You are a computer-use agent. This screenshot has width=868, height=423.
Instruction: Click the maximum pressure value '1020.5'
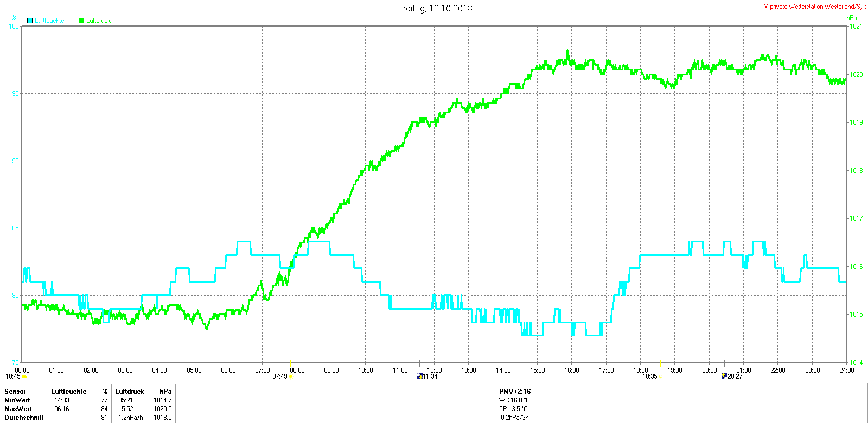click(x=163, y=409)
